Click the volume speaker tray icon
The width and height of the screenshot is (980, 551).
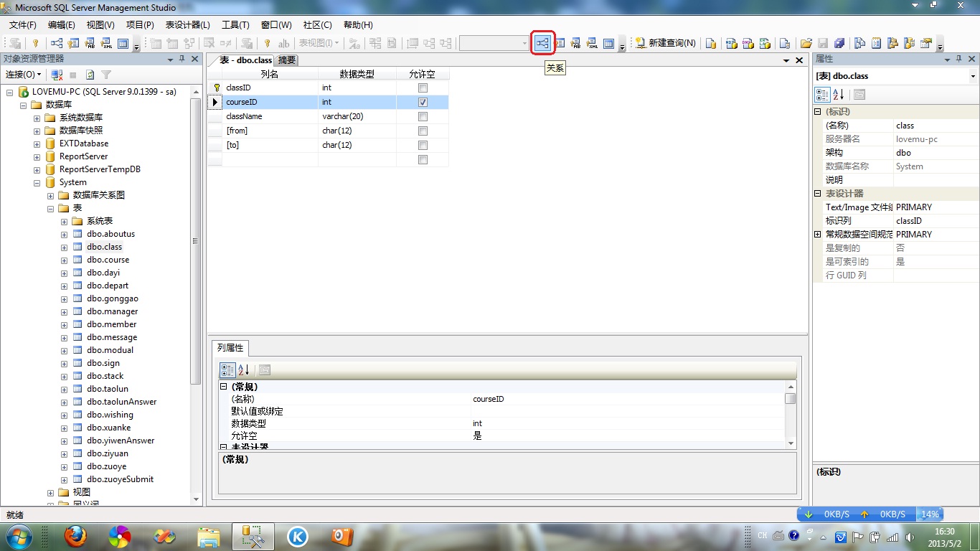point(910,536)
